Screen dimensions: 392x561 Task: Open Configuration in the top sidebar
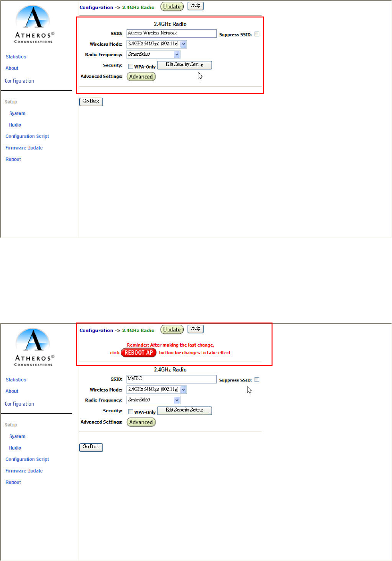[x=19, y=81]
